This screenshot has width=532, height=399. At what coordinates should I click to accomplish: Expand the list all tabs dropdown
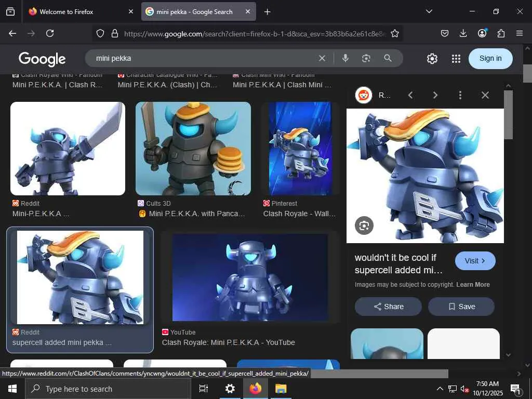[x=429, y=11]
